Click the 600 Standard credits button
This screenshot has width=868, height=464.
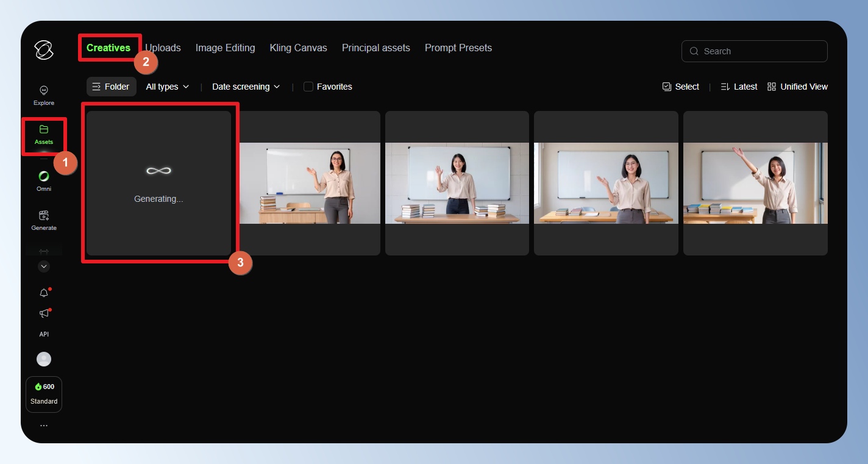pos(44,394)
